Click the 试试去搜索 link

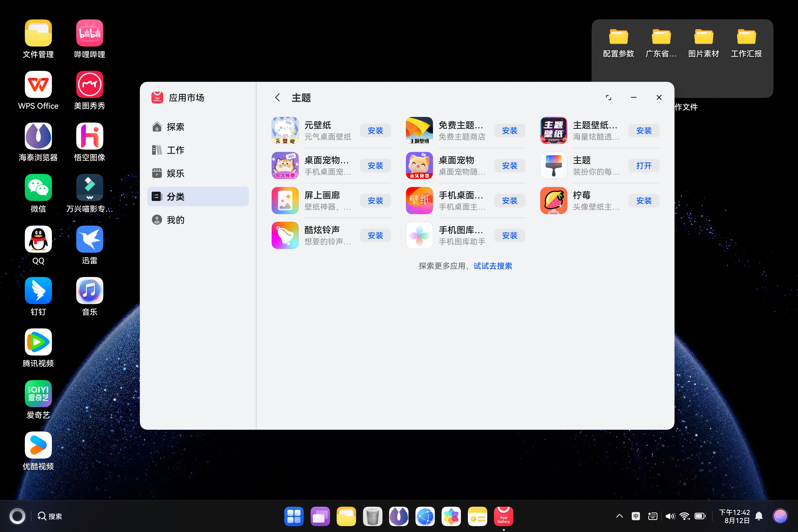[x=493, y=266]
